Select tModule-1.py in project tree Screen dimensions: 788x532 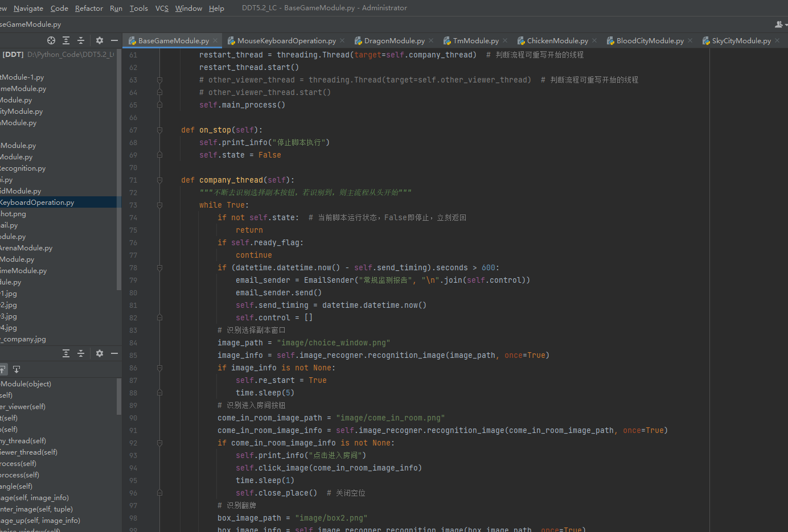[22, 77]
